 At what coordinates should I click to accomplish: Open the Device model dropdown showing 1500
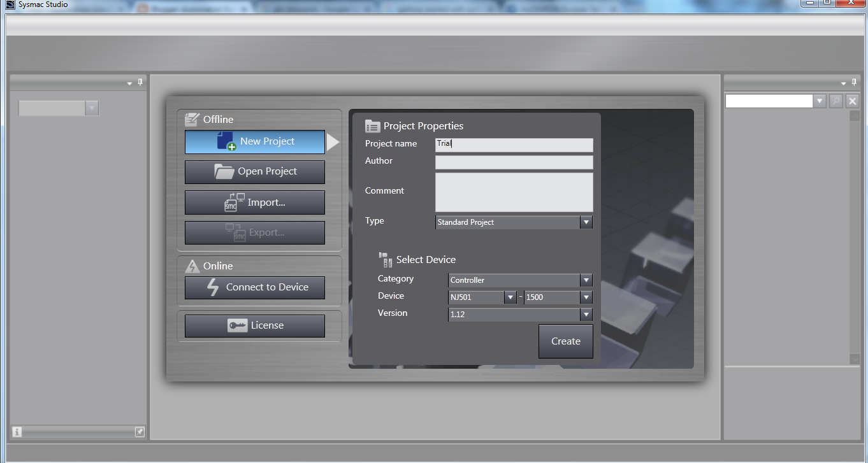point(586,297)
